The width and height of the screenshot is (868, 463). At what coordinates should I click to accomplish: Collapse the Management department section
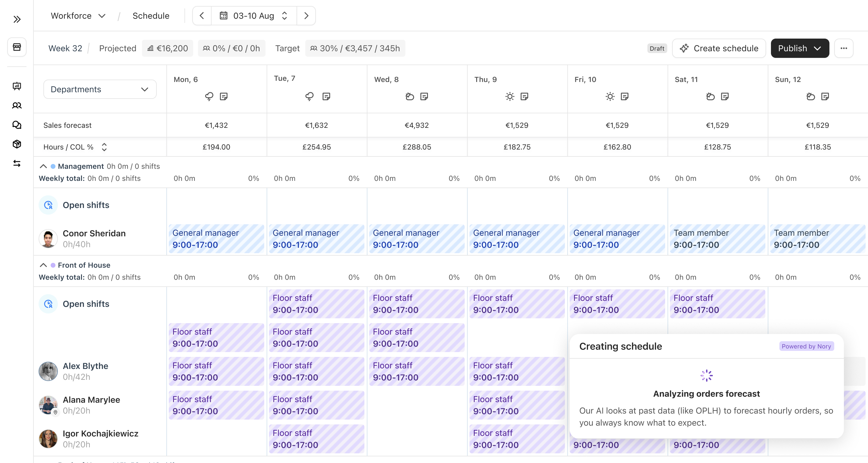(x=43, y=166)
